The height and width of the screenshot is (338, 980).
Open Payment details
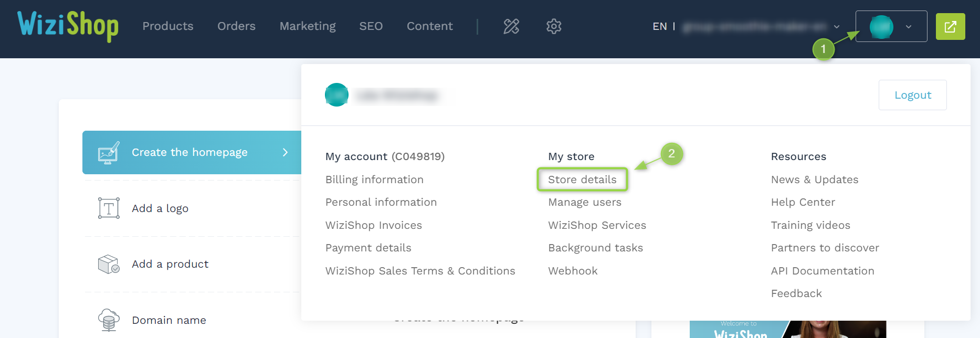click(368, 248)
